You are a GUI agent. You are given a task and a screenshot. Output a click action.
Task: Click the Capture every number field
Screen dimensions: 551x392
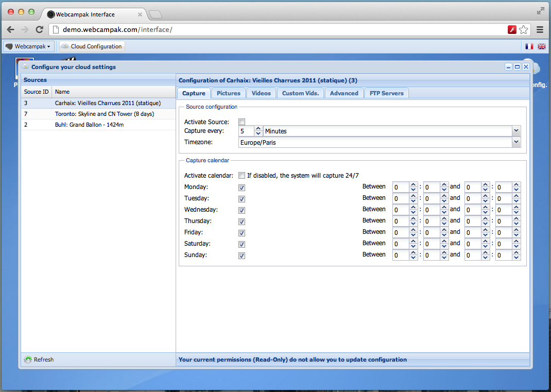pyautogui.click(x=246, y=131)
